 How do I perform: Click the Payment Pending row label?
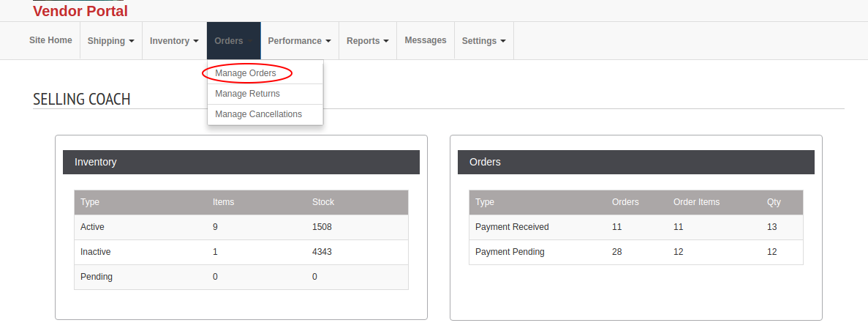(510, 252)
